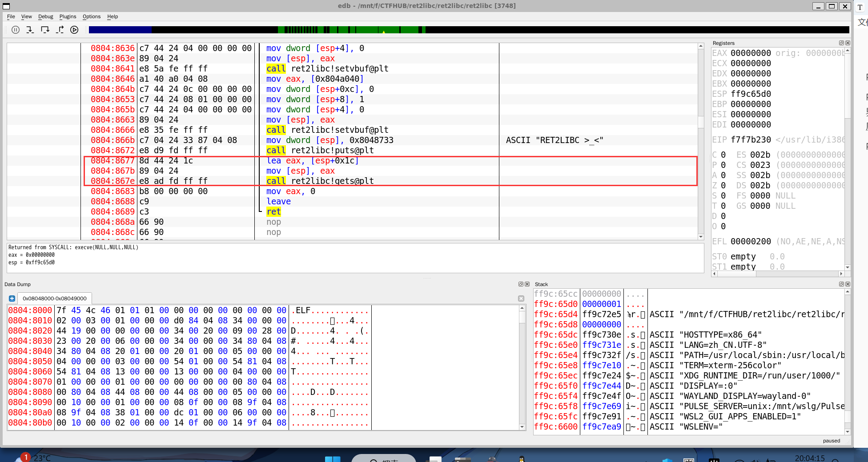Close the current data dump tab

(x=521, y=299)
